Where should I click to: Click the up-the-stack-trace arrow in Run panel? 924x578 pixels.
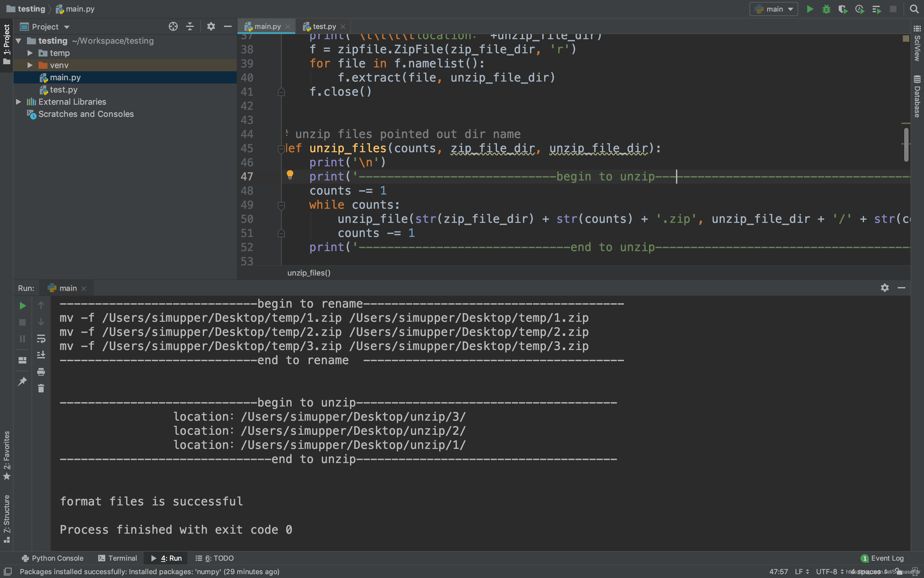[41, 305]
